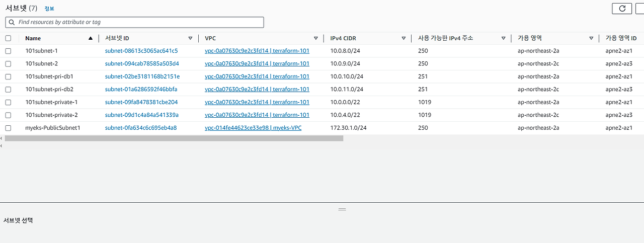This screenshot has height=243, width=644.
Task: Click the horizontal scrollbar left arrow
Action: coord(2,138)
